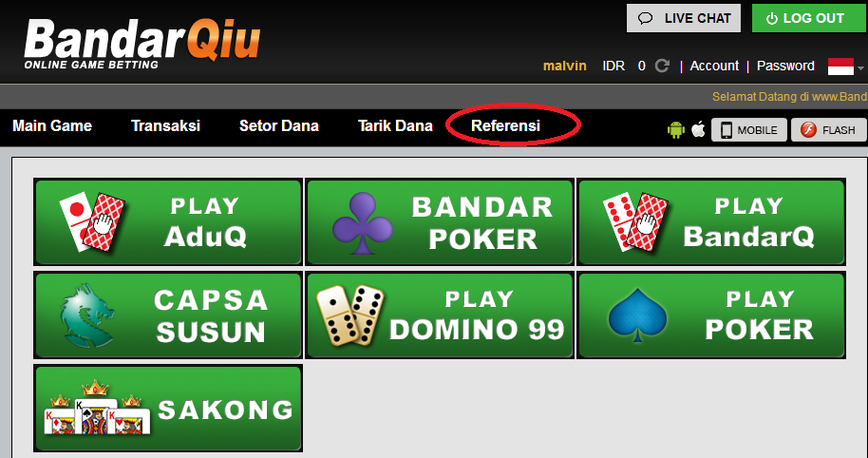Image resolution: width=868 pixels, height=458 pixels.
Task: Click the blue spade Play Poker icon
Action: coord(637,315)
